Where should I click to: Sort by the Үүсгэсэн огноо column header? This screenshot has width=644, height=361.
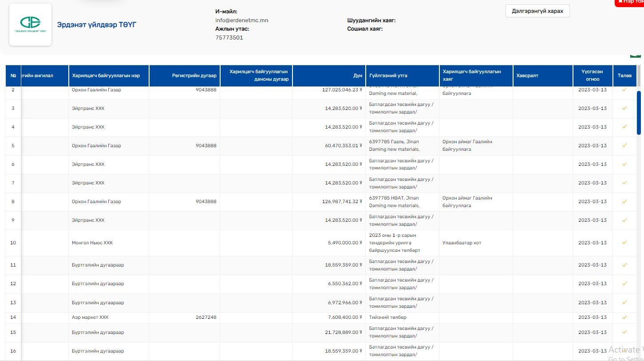click(592, 76)
